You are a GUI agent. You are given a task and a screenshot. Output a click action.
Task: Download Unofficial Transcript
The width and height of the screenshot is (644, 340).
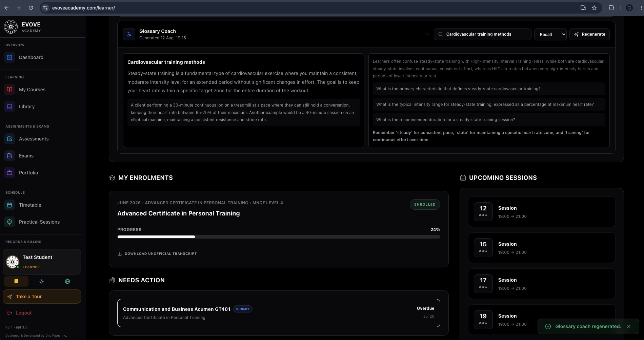157,254
